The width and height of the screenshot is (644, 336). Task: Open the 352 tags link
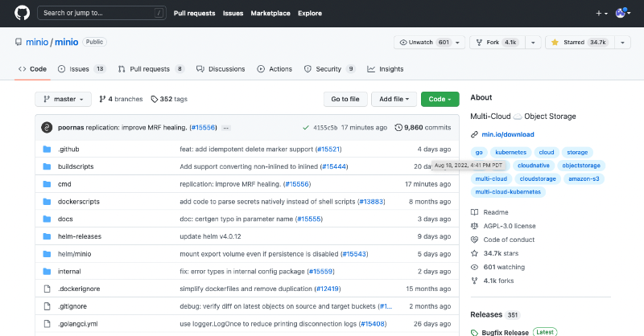pos(169,100)
